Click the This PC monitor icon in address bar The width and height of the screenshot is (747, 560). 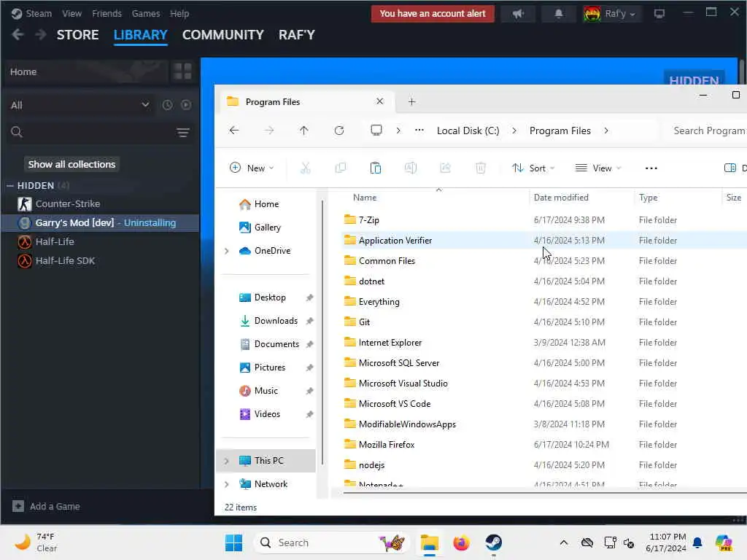coord(376,130)
